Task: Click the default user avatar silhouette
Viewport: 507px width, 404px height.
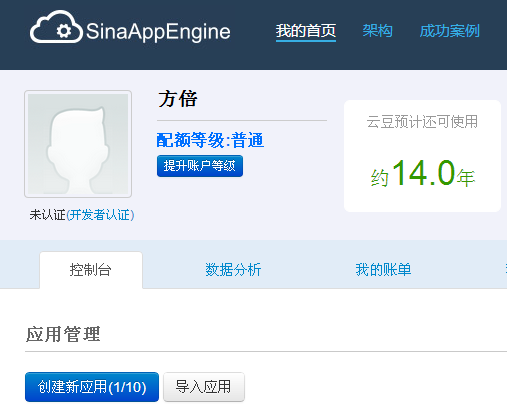Action: 78,144
